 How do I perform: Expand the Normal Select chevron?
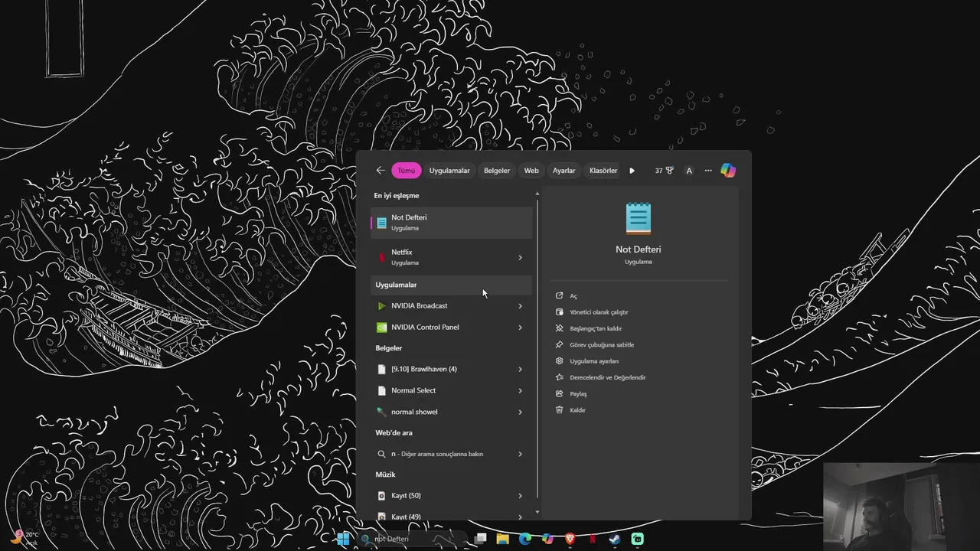[520, 391]
